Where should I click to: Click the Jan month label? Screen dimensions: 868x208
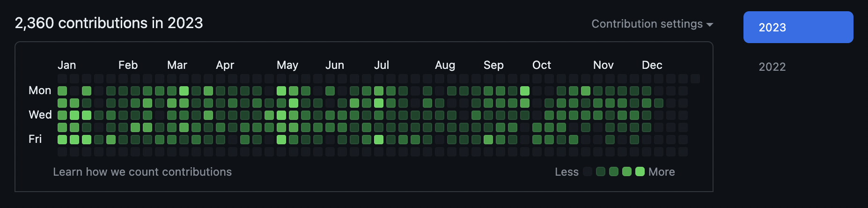tap(67, 65)
